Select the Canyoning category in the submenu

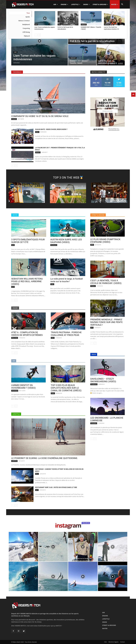[26, 28]
